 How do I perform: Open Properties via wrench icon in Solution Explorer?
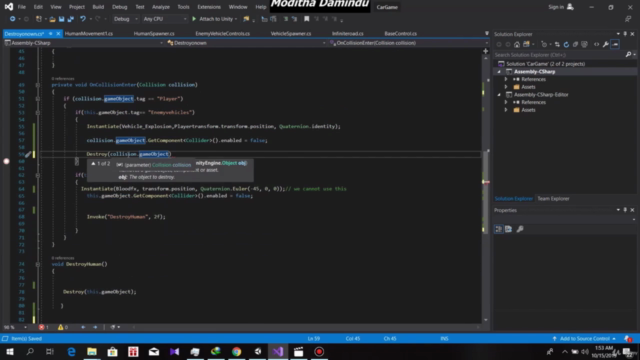pyautogui.click(x=606, y=44)
